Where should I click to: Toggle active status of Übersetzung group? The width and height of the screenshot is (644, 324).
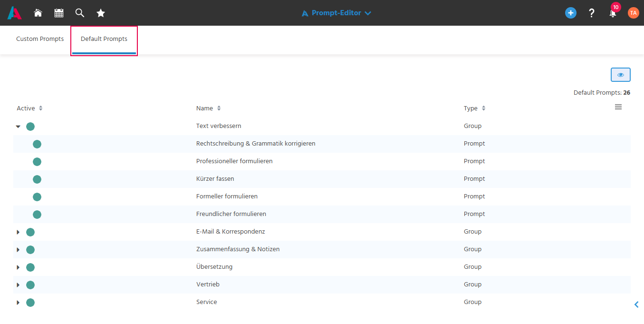click(30, 267)
